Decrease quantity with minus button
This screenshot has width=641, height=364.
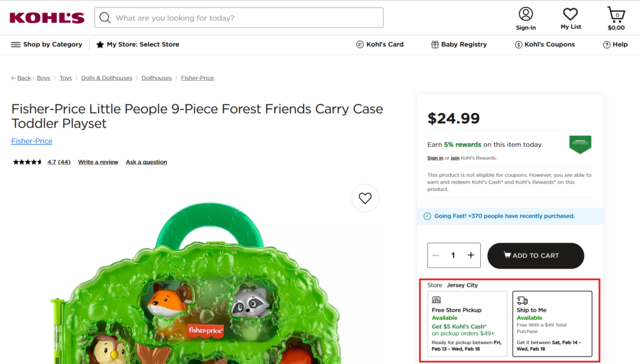[436, 255]
